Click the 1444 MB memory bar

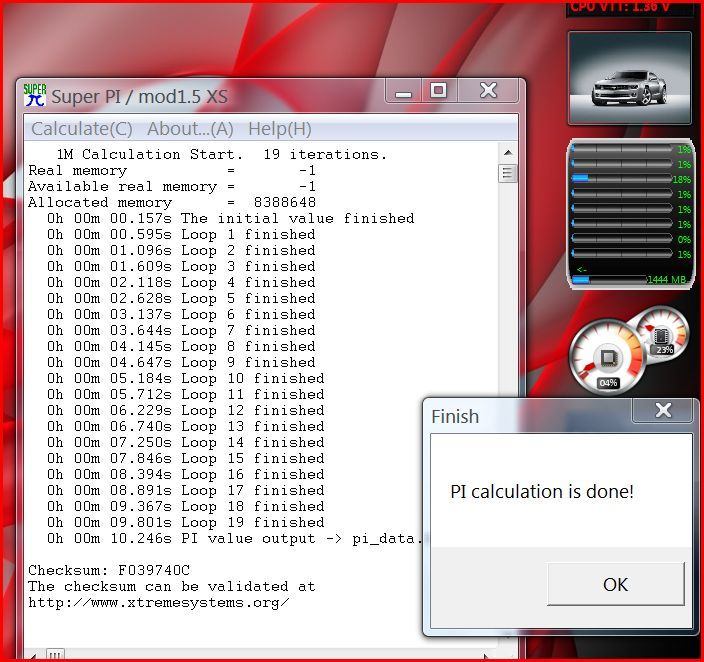click(629, 279)
